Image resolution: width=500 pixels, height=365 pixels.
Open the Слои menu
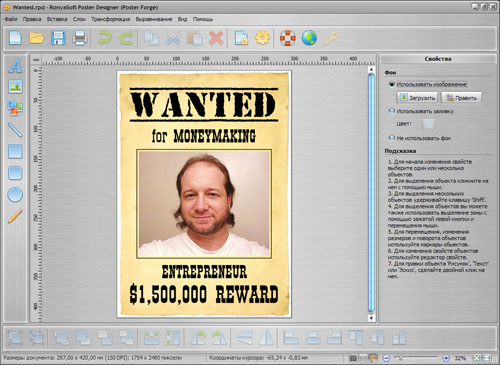(79, 19)
